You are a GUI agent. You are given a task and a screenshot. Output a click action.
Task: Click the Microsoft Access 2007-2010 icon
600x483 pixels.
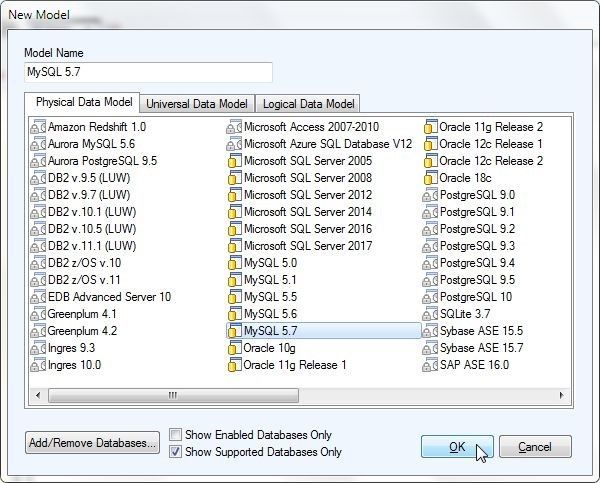click(x=234, y=127)
